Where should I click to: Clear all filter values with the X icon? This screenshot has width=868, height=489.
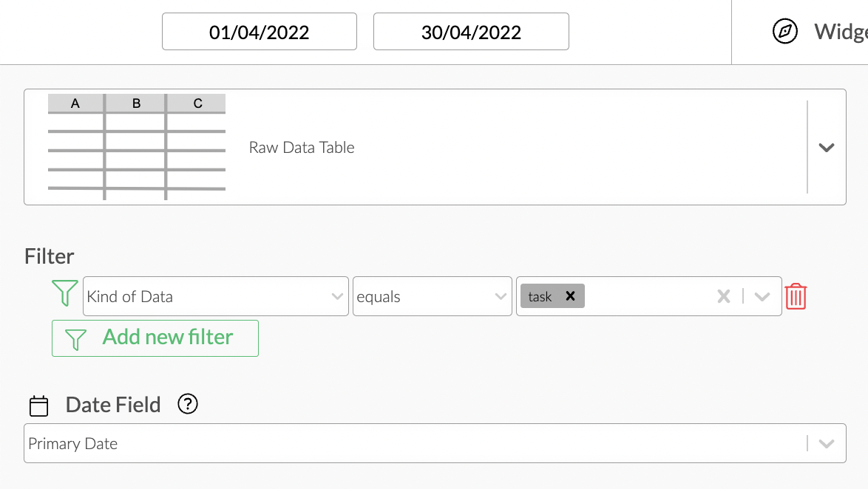pos(723,295)
